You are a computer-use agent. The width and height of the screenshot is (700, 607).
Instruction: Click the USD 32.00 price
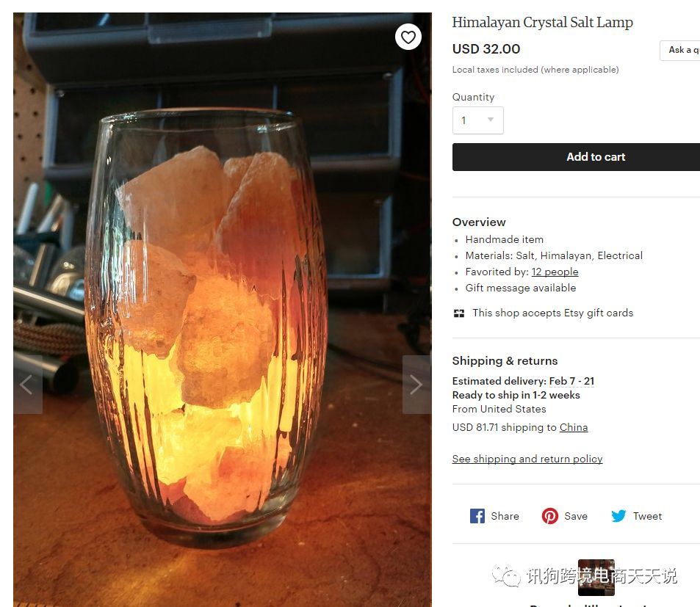[x=486, y=49]
